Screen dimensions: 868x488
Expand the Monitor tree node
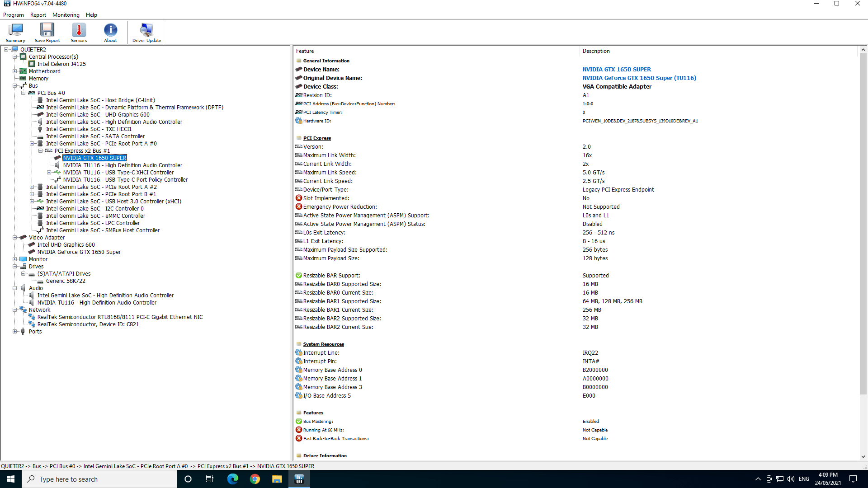click(x=15, y=259)
